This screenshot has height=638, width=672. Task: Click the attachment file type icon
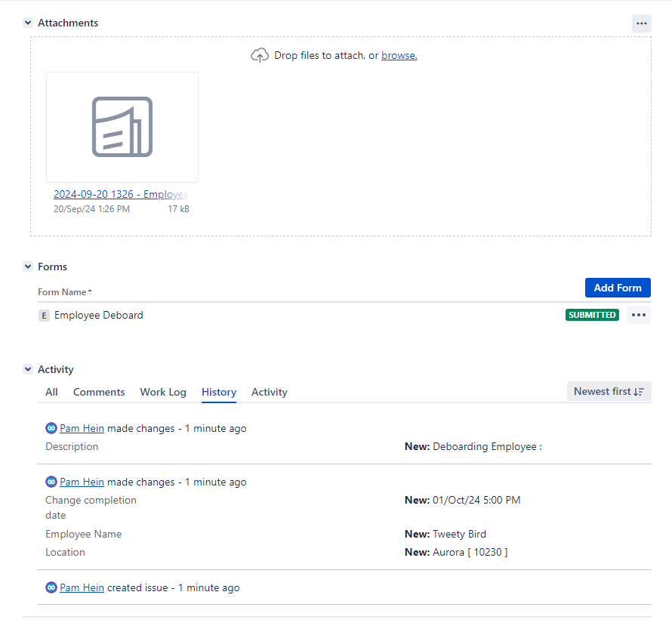click(122, 126)
